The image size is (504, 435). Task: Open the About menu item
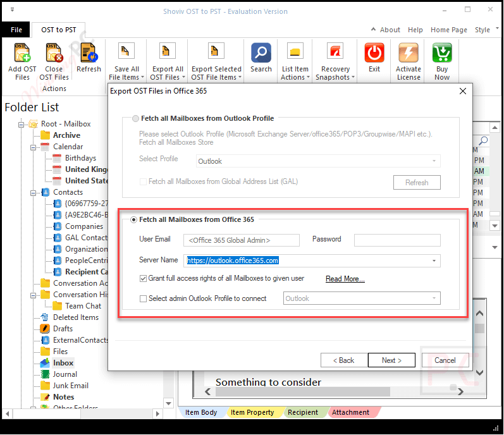coord(390,30)
